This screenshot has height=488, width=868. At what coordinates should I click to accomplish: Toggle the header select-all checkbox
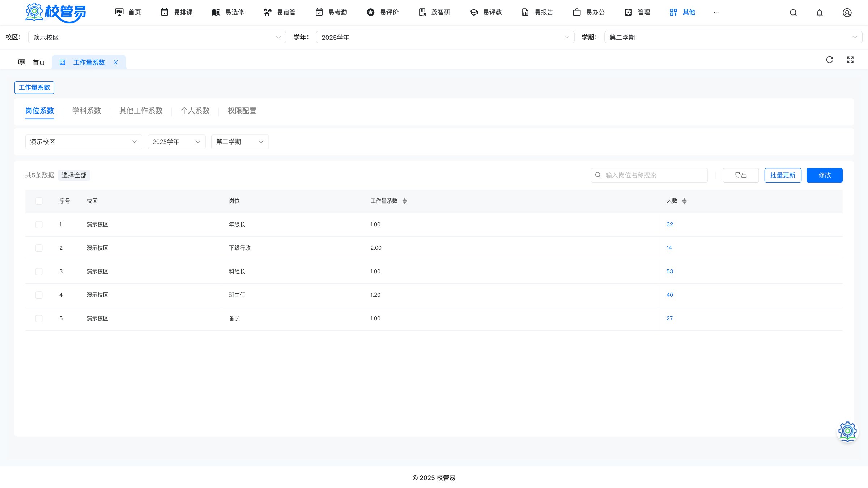point(39,201)
